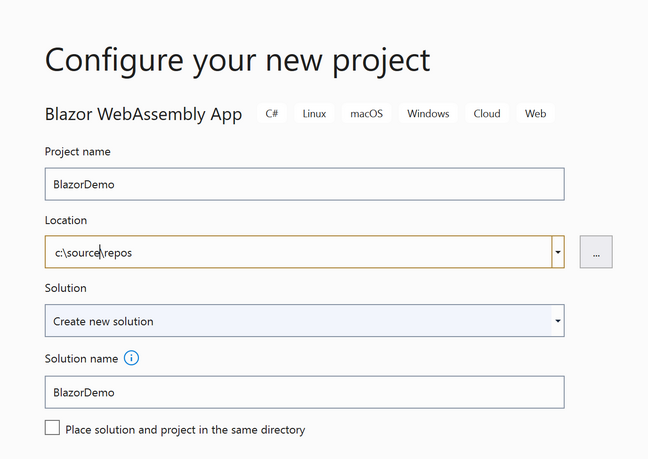Select the Cloud tag

487,114
